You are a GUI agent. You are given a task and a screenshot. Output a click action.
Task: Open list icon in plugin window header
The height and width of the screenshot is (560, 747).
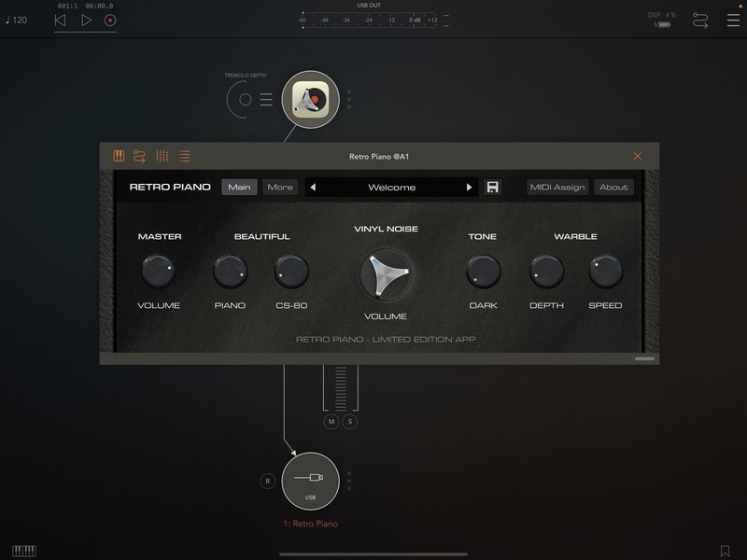coord(184,156)
